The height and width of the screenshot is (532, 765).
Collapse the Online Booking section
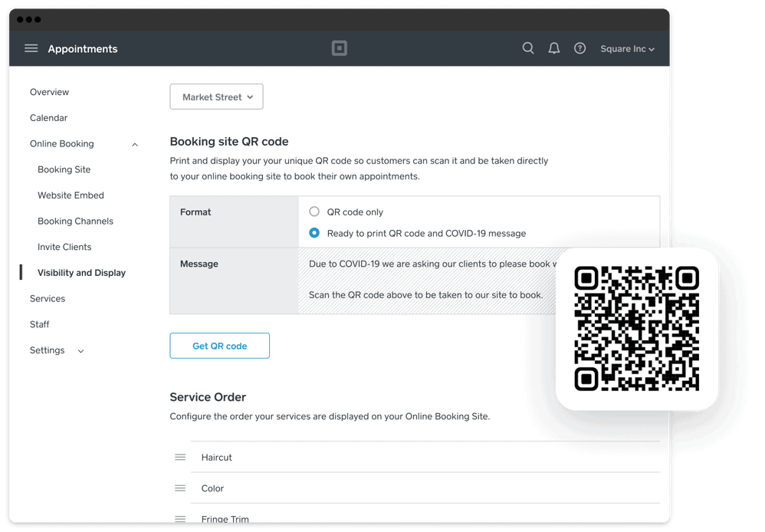pyautogui.click(x=135, y=144)
